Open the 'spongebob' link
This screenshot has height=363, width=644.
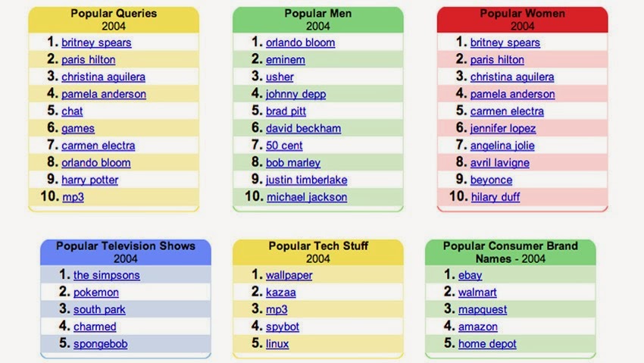click(x=100, y=344)
